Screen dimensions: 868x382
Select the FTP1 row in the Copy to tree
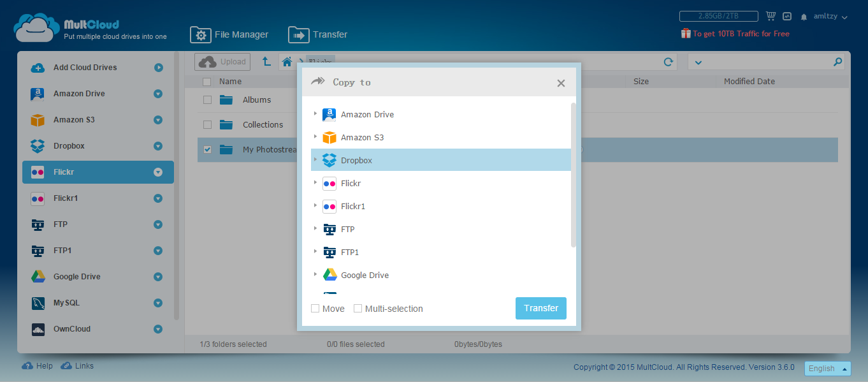tap(441, 252)
